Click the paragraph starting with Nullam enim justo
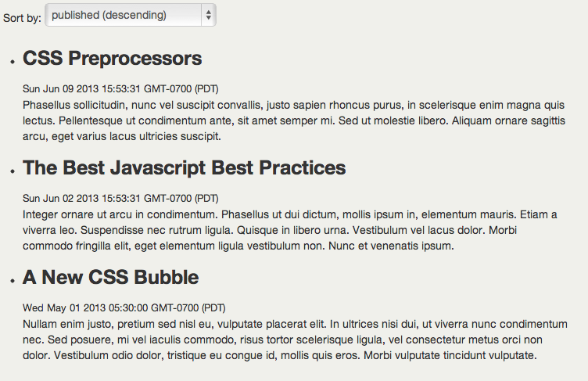Image resolution: width=588 pixels, height=381 pixels. (295, 340)
